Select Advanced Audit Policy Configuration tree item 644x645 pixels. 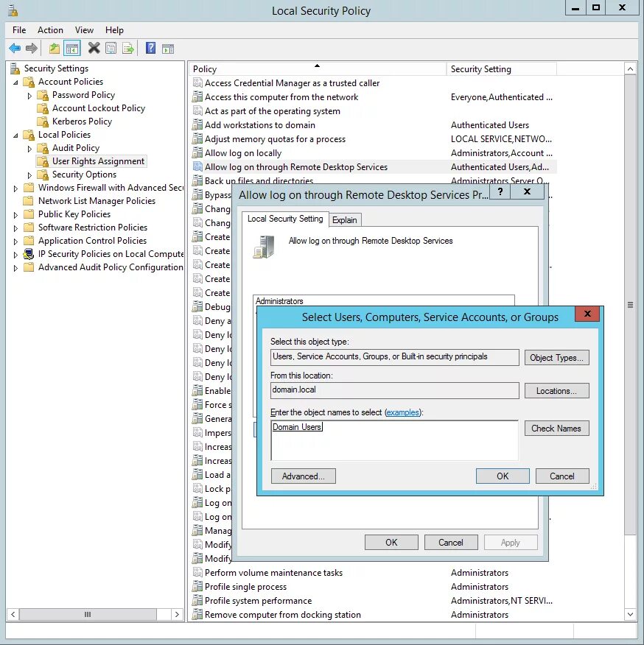111,267
